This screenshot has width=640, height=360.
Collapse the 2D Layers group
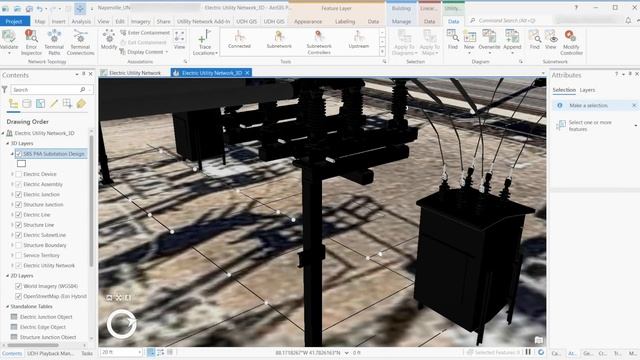[7, 276]
